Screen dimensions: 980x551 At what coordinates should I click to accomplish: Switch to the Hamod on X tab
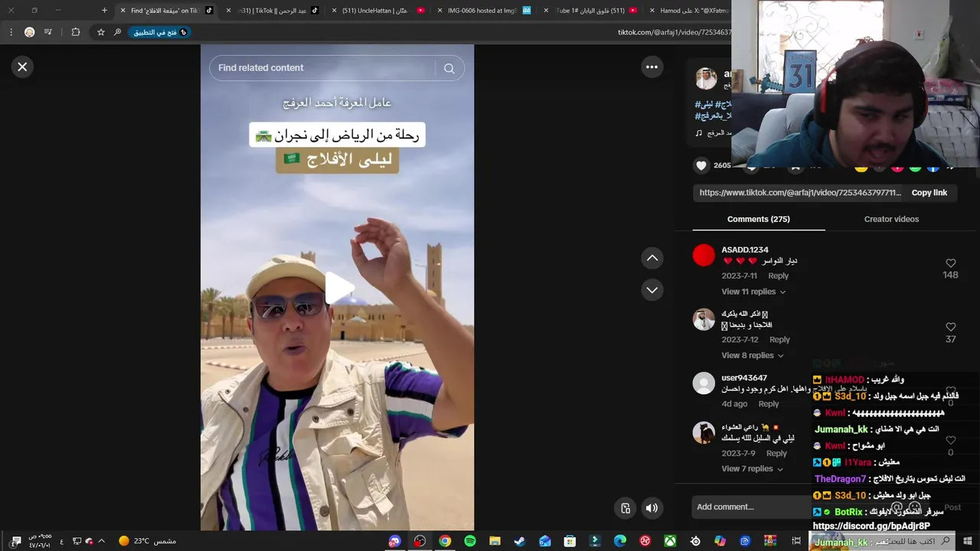point(689,11)
